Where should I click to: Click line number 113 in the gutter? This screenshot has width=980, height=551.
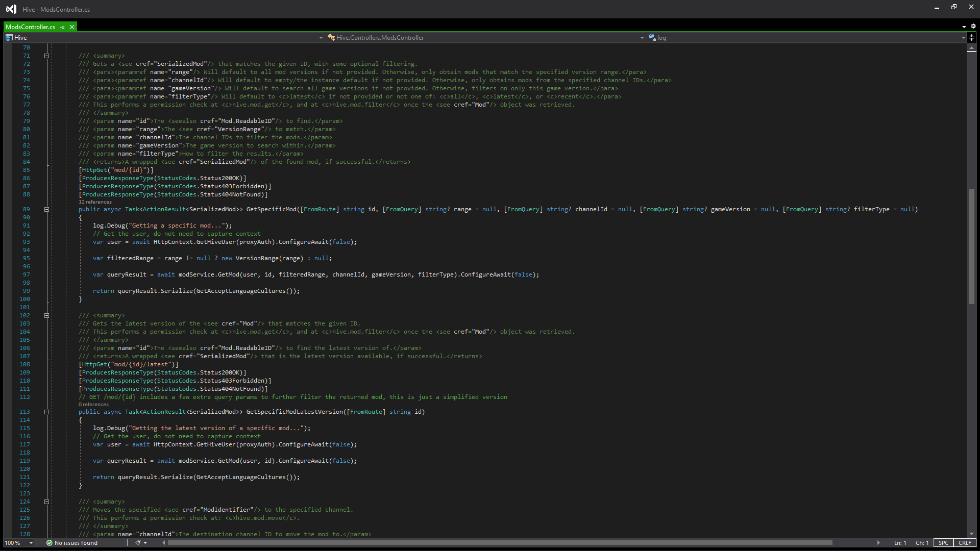24,412
